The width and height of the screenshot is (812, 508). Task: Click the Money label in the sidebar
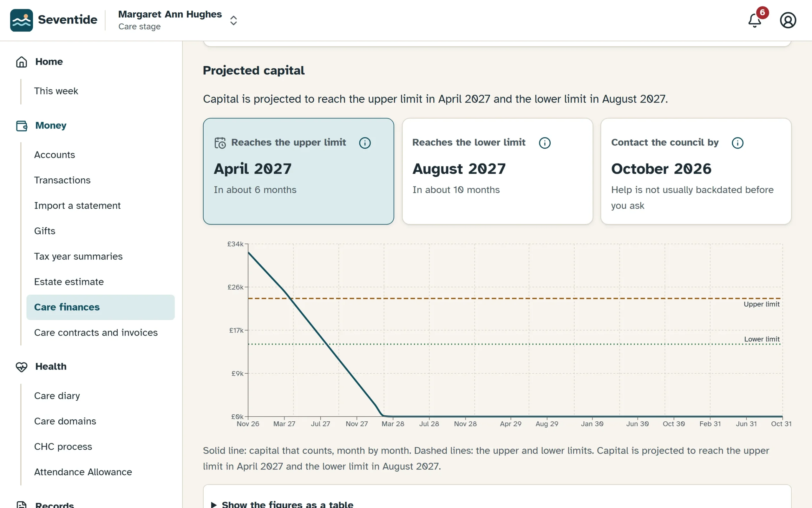pos(51,126)
